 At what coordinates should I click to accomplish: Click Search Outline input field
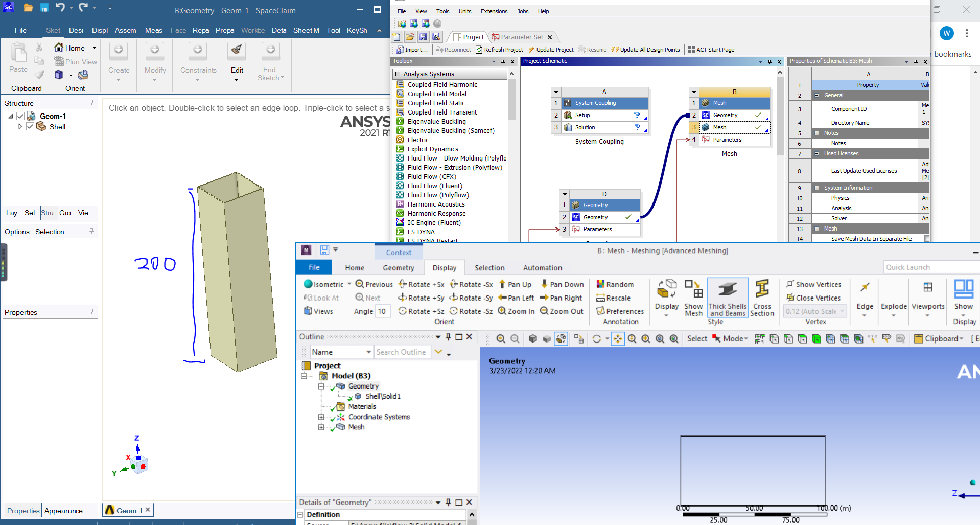click(x=404, y=352)
